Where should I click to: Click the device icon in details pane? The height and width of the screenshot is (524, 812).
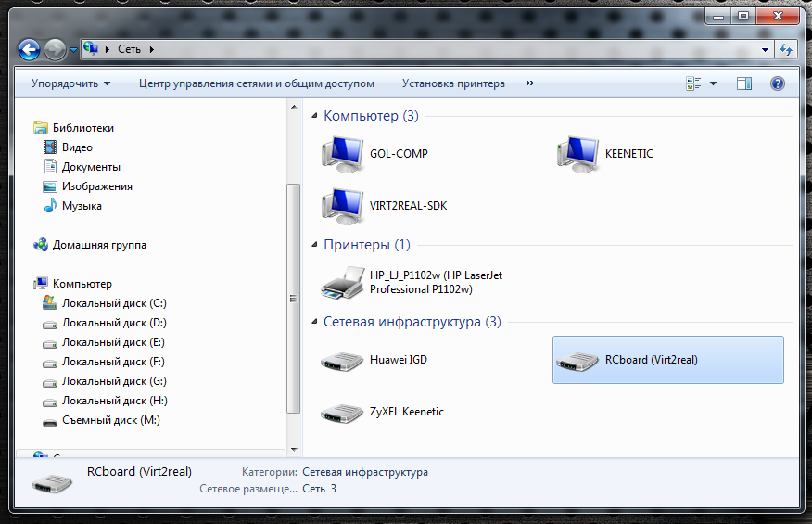pyautogui.click(x=52, y=483)
